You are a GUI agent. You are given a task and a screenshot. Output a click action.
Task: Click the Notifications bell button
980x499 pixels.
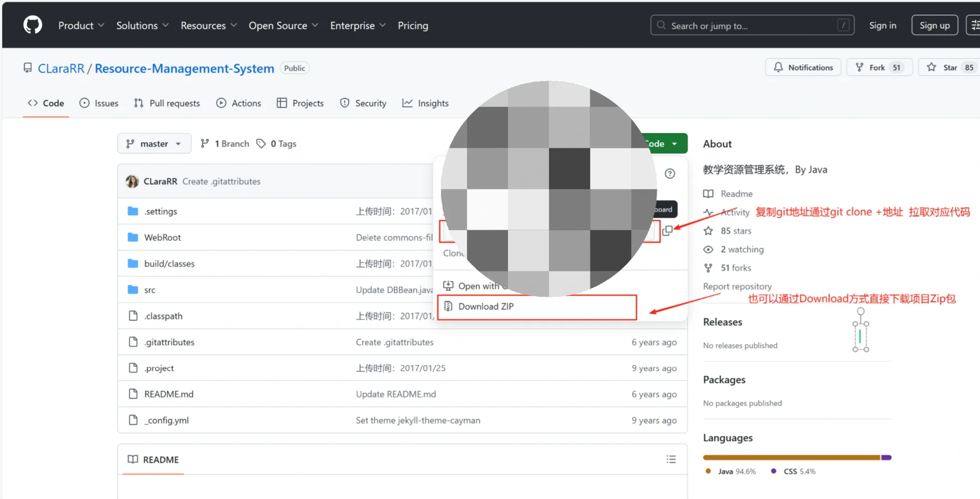[x=803, y=67]
